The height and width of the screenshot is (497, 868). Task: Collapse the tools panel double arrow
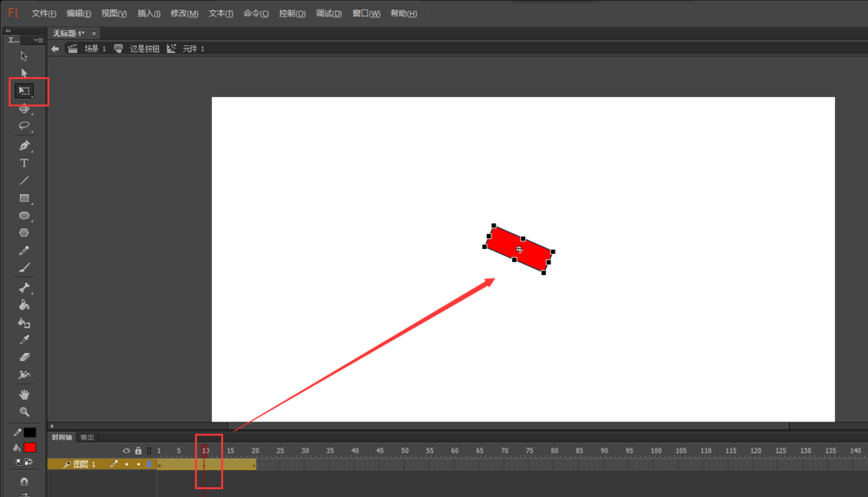tap(8, 31)
